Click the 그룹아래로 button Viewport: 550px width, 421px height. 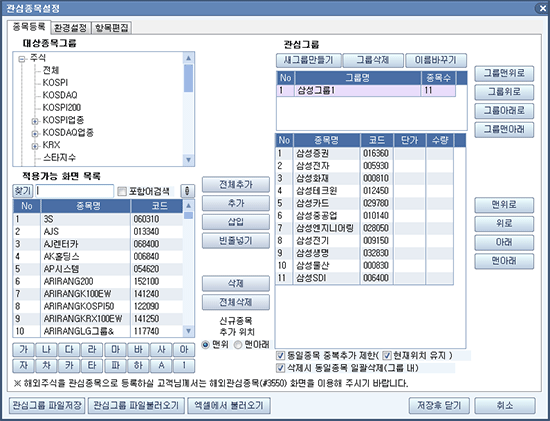[504, 111]
